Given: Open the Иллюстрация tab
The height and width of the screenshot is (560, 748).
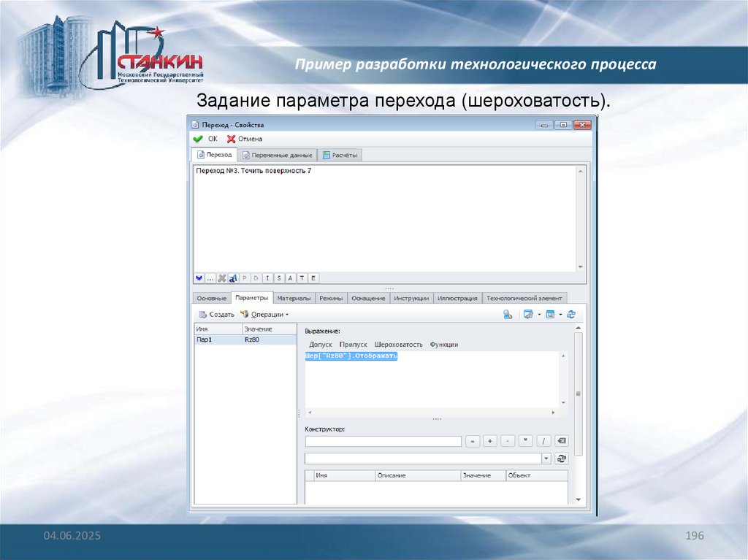Looking at the screenshot, I should 457,298.
